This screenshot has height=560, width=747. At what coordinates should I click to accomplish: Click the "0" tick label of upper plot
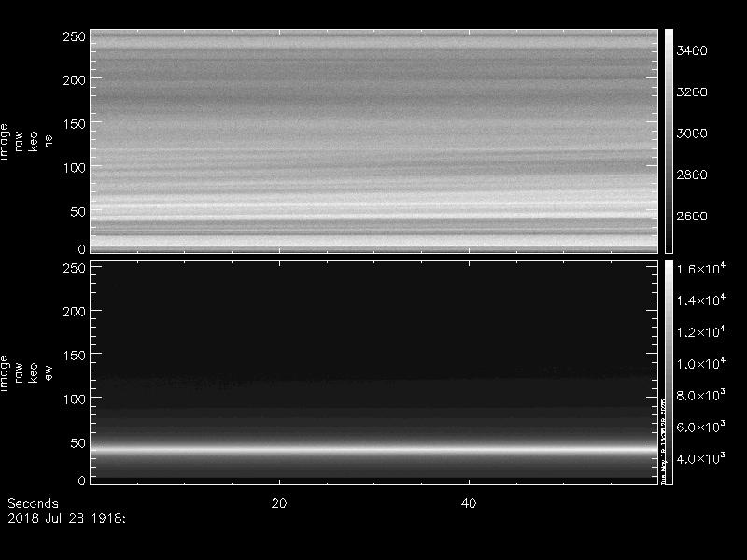[x=82, y=248]
